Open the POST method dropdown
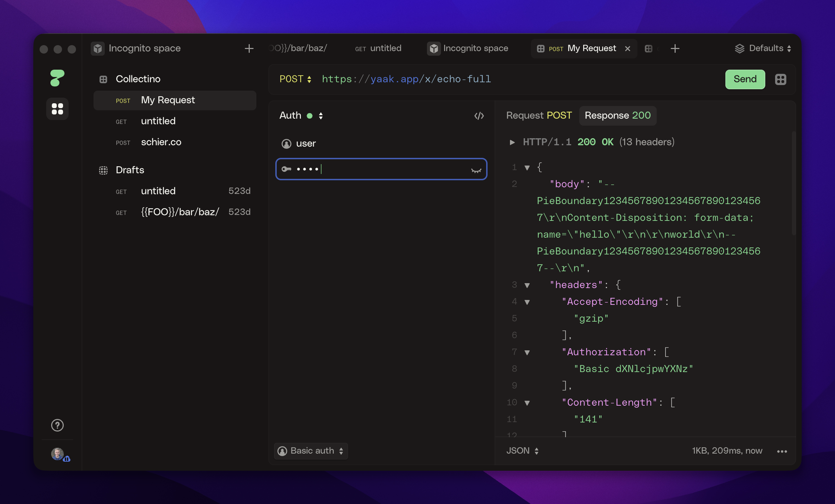Screen dimensions: 835x504 pos(295,79)
